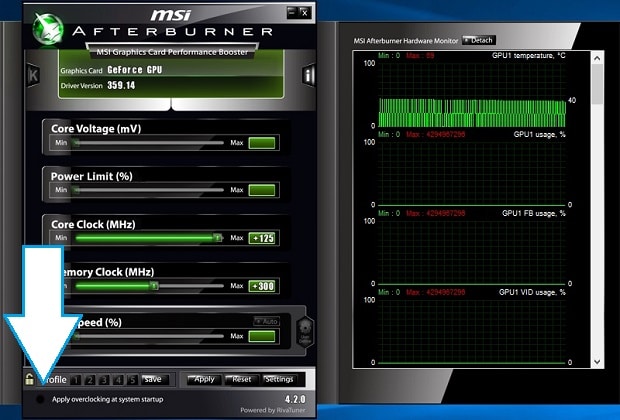Click the hardware monitor scrollbar thumb

pyautogui.click(x=597, y=84)
